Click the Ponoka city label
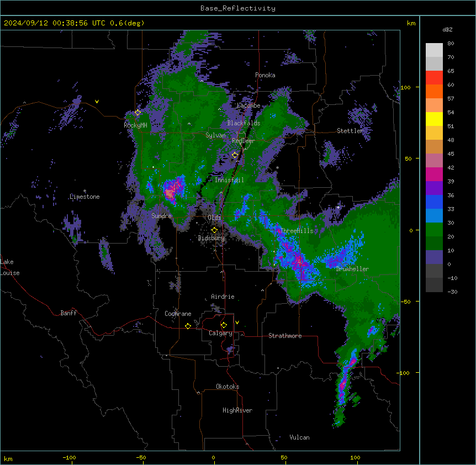Image resolution: width=476 pixels, height=465 pixels. pyautogui.click(x=265, y=75)
